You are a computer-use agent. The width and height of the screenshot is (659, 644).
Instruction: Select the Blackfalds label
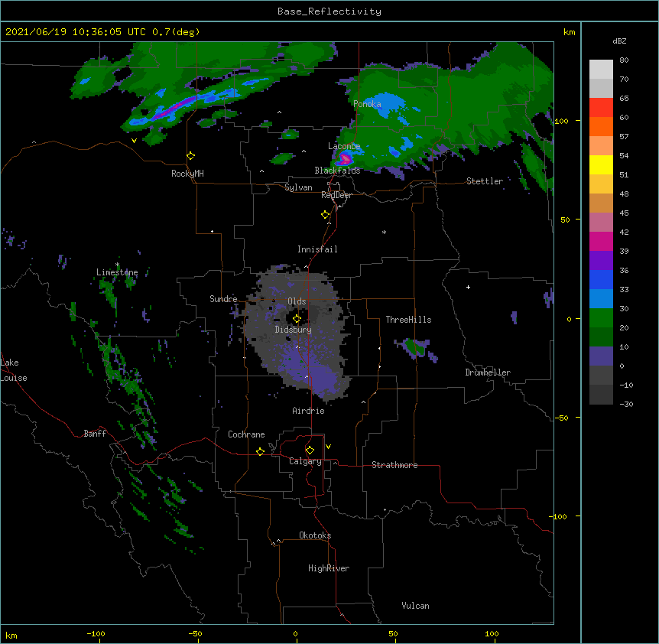tap(337, 171)
